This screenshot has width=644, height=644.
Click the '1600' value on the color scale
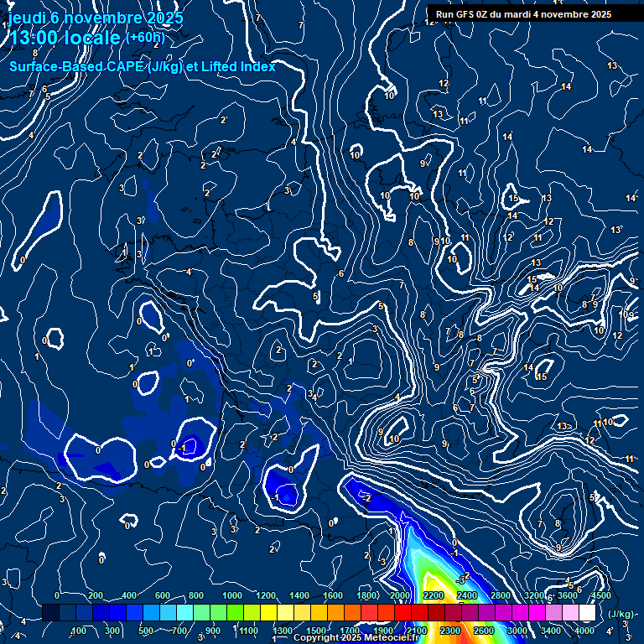[x=333, y=595]
